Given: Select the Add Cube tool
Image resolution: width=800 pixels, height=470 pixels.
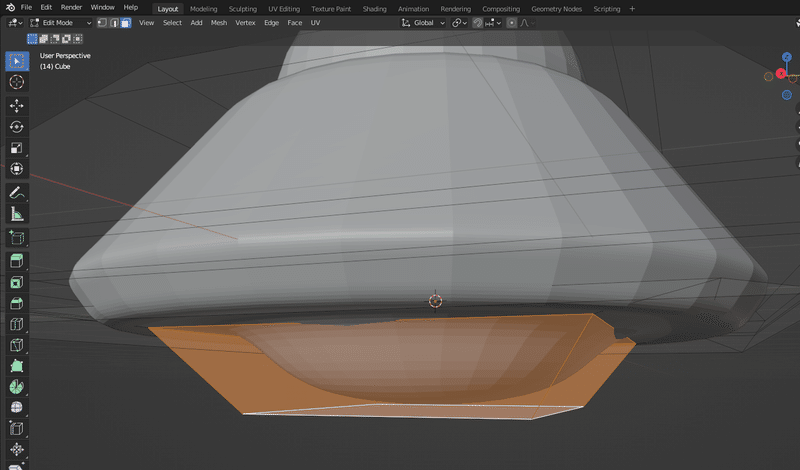Looking at the screenshot, I should coord(17,237).
